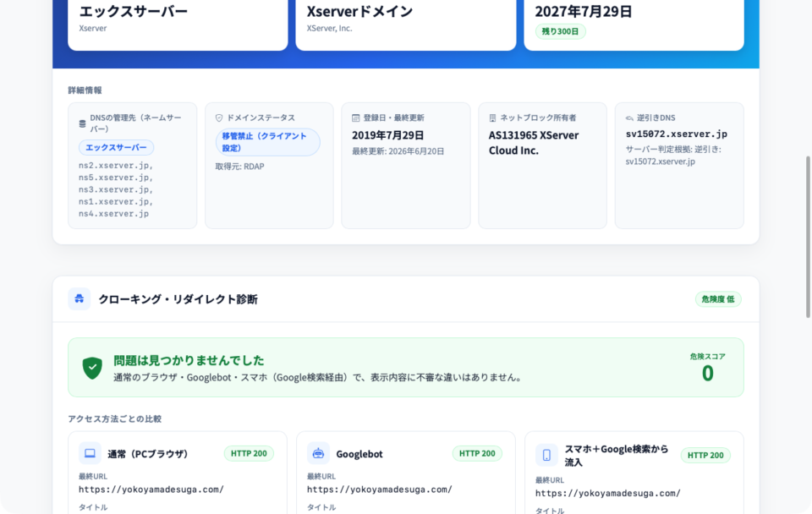This screenshot has height=514, width=812.
Task: Click クローキング・リダイレクト診断 heading
Action: click(178, 299)
